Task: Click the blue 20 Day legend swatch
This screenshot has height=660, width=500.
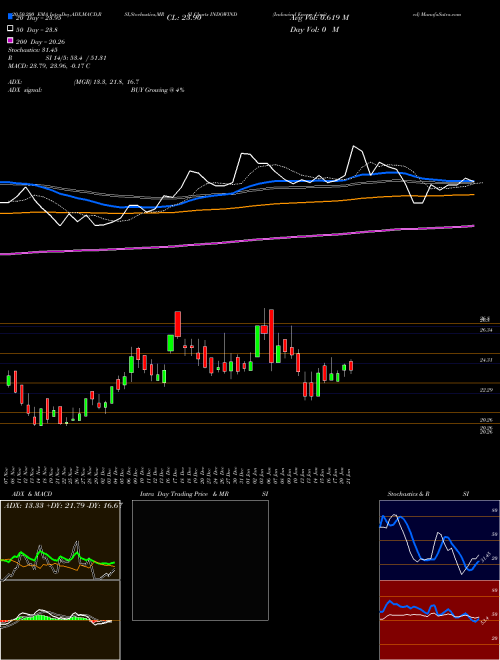Action: click(11, 17)
